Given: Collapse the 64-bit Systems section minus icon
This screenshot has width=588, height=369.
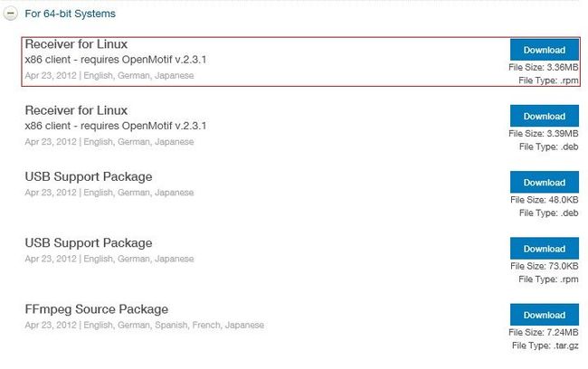Looking at the screenshot, I should [x=11, y=14].
